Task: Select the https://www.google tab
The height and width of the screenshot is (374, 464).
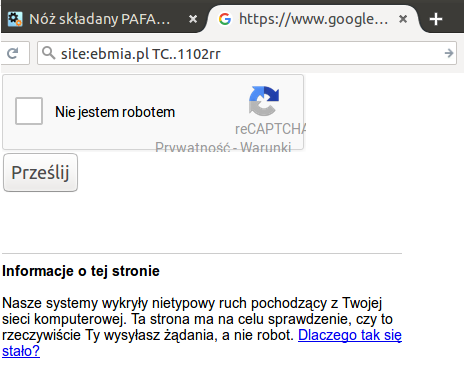Action: coord(313,19)
